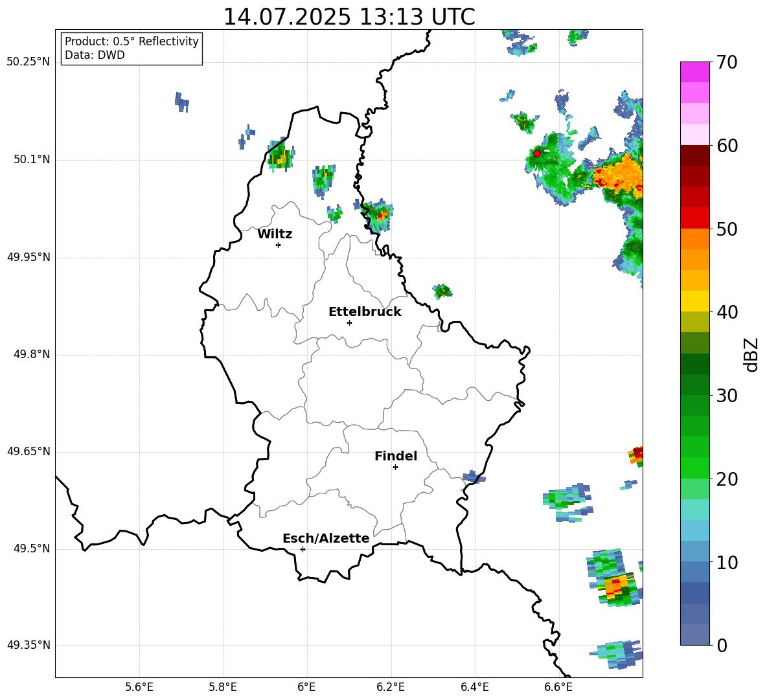Click the small echo north of Findel border
The image size is (767, 700).
tap(474, 477)
